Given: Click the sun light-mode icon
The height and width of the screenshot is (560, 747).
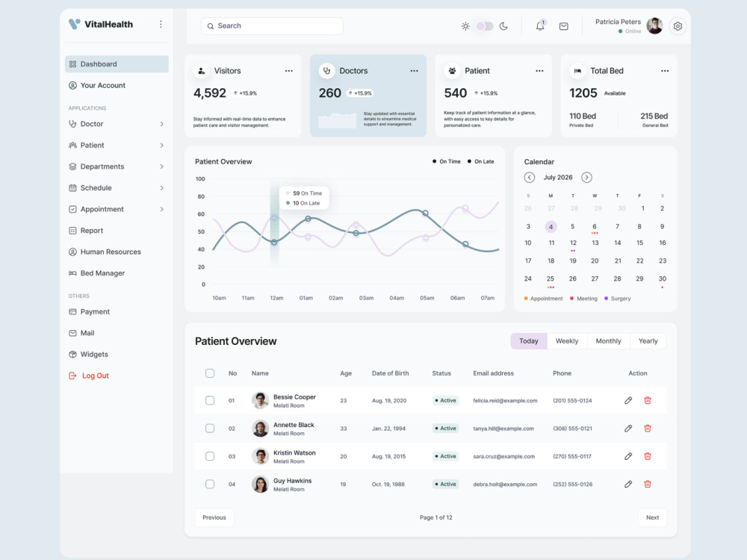Looking at the screenshot, I should pyautogui.click(x=465, y=26).
